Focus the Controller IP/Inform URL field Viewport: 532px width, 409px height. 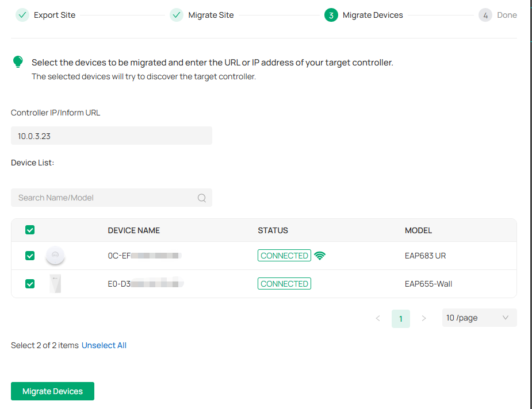[112, 136]
